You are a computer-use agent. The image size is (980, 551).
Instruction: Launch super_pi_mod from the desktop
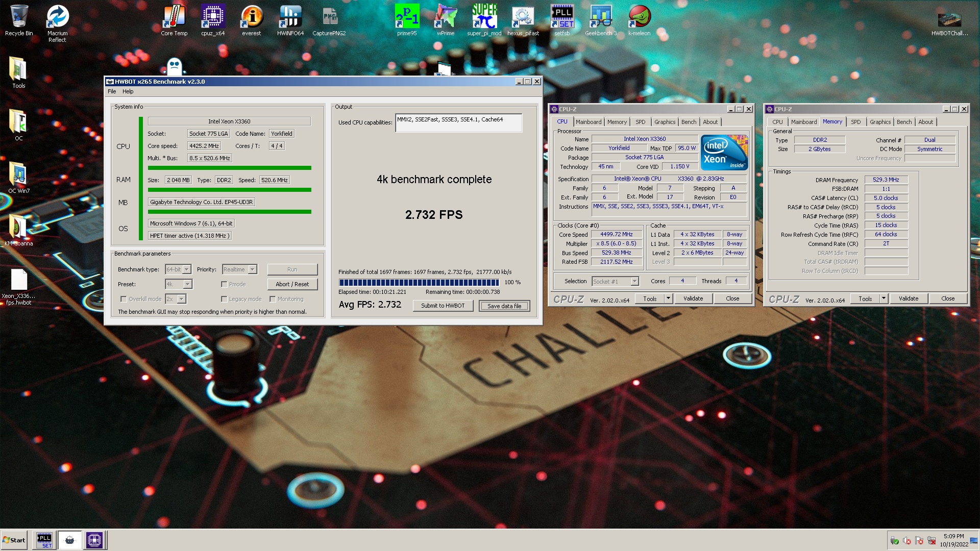pos(484,20)
